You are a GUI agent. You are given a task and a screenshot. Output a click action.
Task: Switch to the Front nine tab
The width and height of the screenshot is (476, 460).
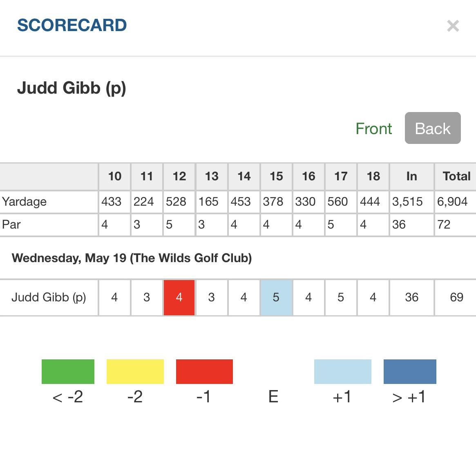tap(374, 128)
